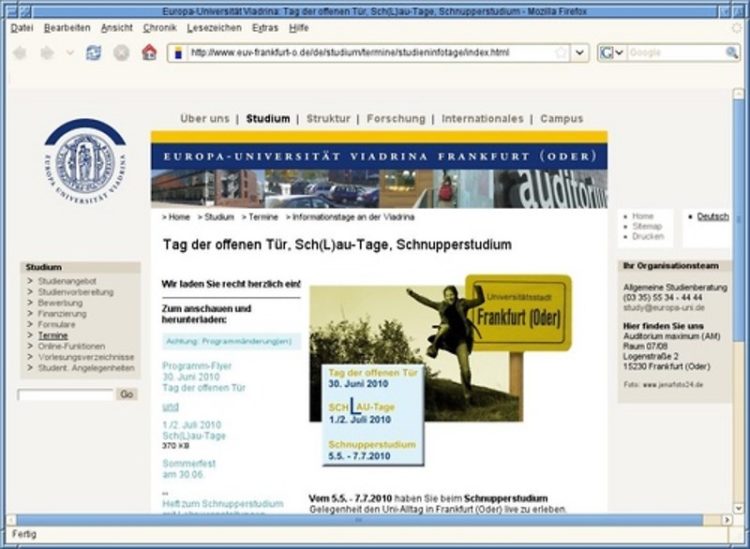
Task: Click into the Google search field
Action: [676, 53]
